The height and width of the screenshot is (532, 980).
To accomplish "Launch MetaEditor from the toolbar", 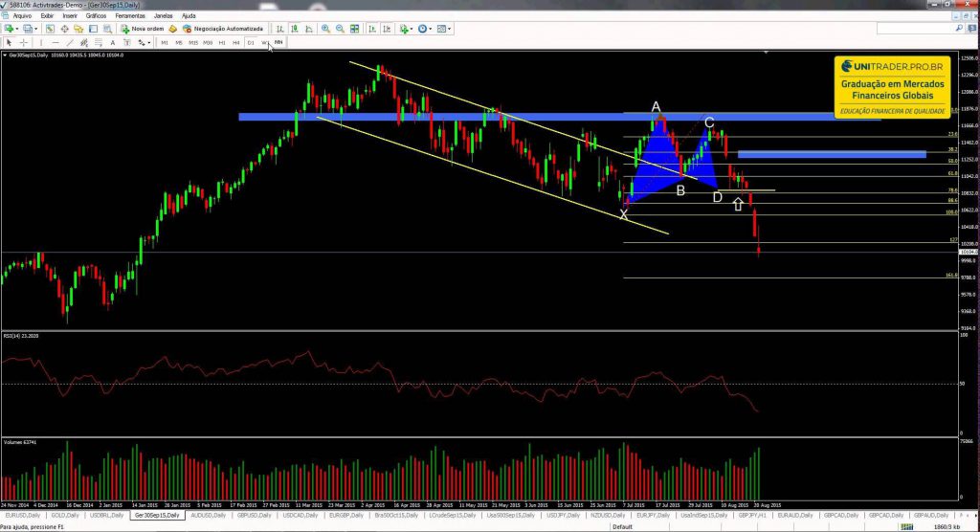I will coord(173,29).
